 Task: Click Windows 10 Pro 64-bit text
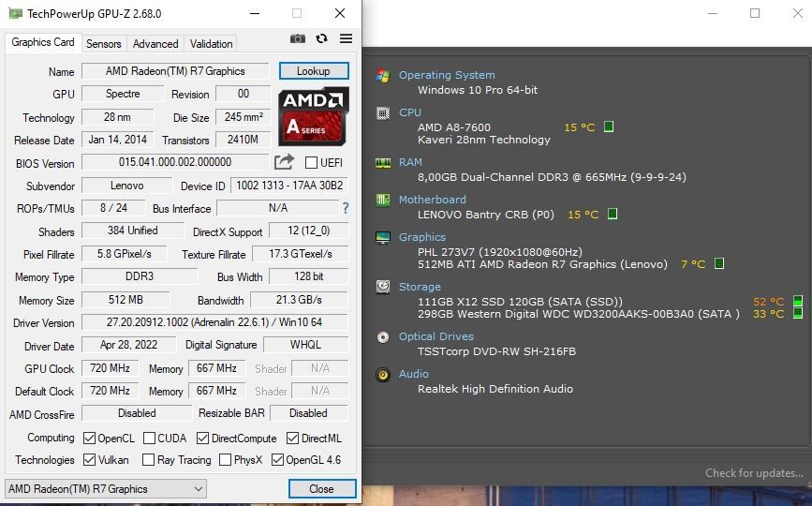click(x=478, y=90)
